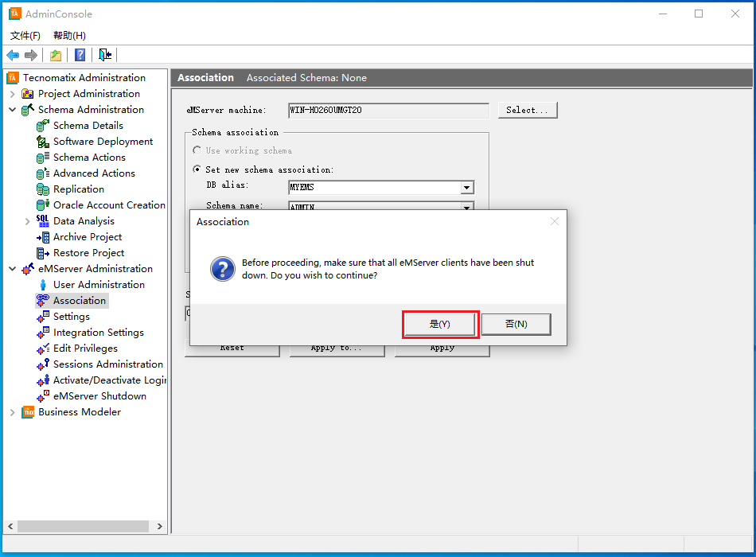Image resolution: width=756 pixels, height=557 pixels.
Task: Click the exit door toolbar icon
Action: (x=105, y=55)
